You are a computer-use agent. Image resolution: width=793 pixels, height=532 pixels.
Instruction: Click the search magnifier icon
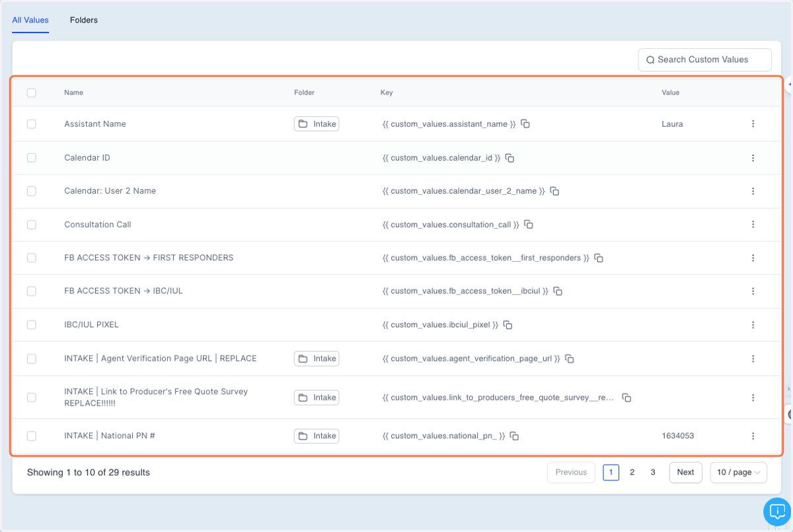click(x=650, y=60)
